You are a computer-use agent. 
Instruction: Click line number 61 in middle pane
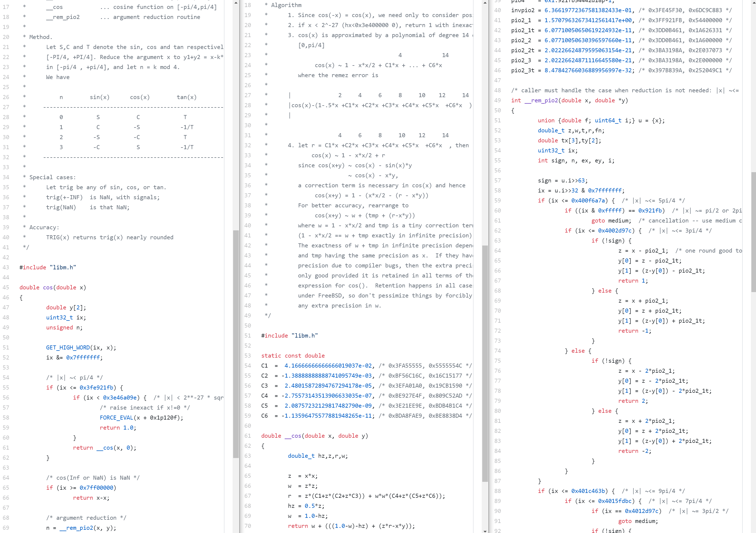pyautogui.click(x=247, y=436)
